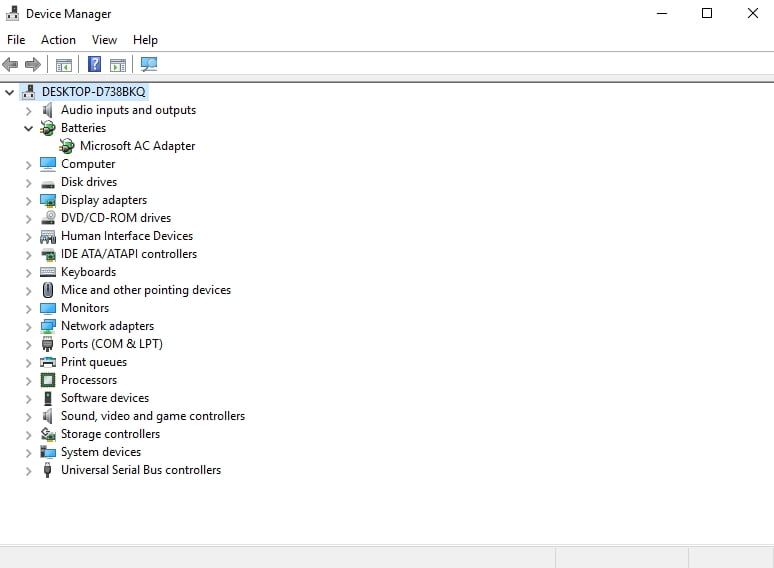Expand Sound, video and game controllers
The height and width of the screenshot is (568, 774).
coord(28,416)
